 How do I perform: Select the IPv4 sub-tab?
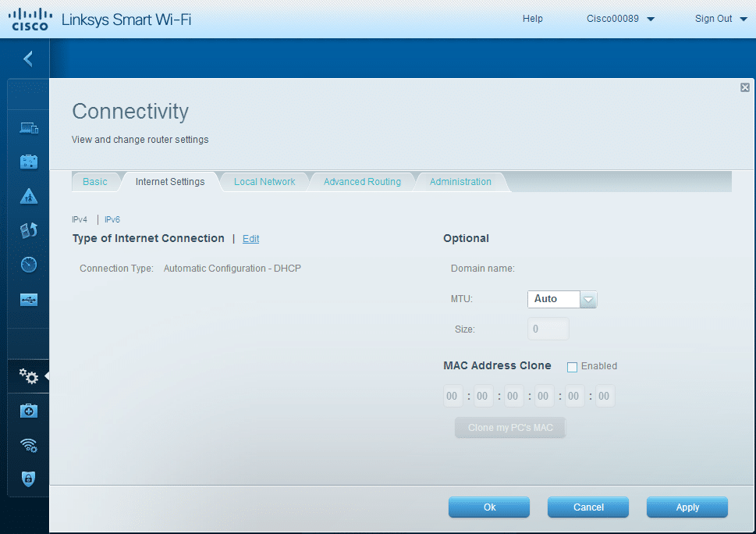click(80, 219)
